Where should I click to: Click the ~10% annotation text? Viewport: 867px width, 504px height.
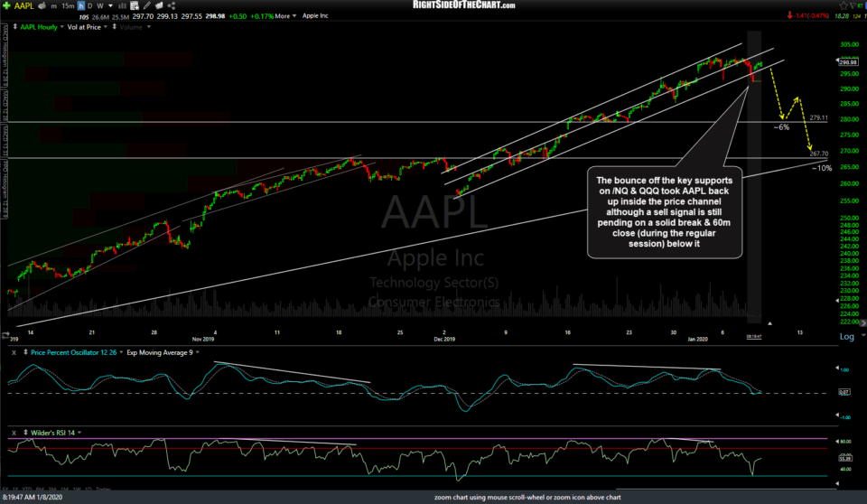(822, 168)
